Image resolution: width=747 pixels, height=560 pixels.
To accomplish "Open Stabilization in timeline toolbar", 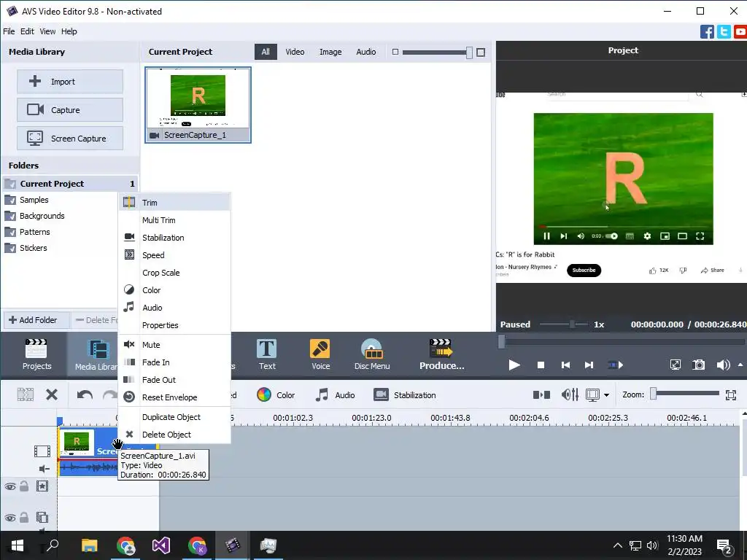I will coord(405,395).
